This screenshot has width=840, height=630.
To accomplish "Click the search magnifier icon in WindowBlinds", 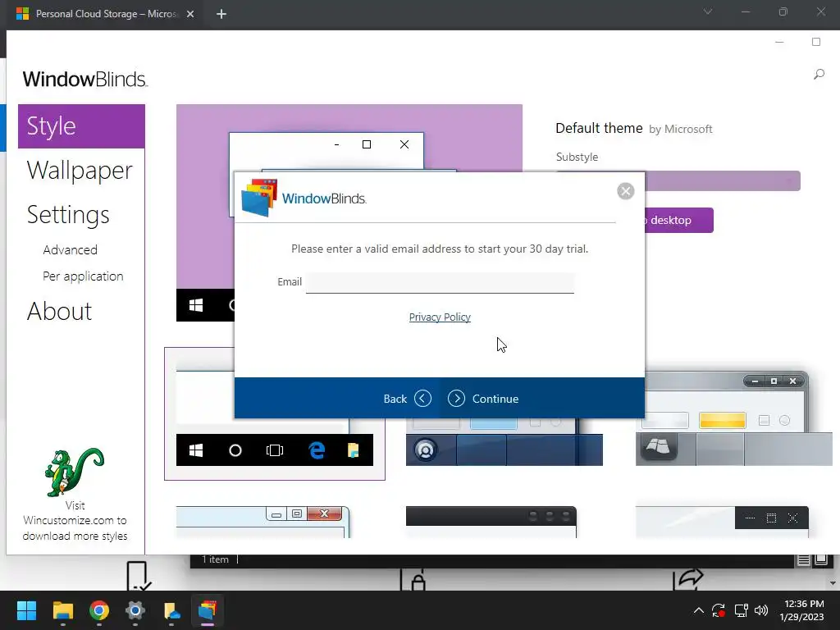I will pos(819,75).
